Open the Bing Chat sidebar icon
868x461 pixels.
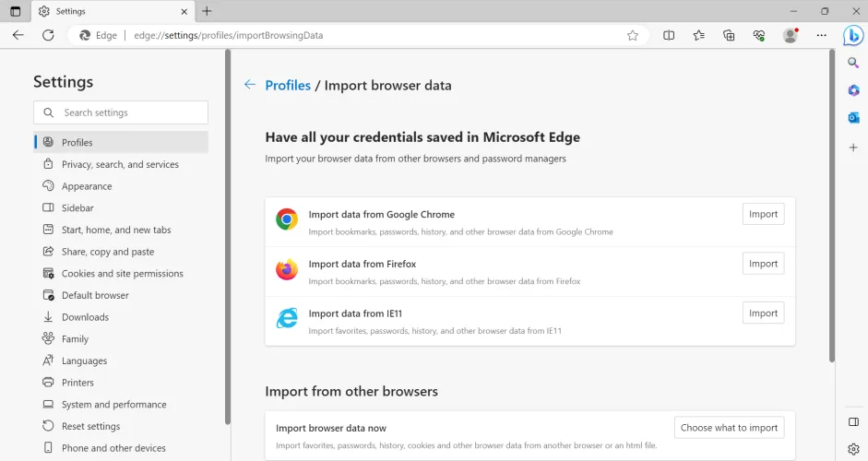pyautogui.click(x=853, y=35)
